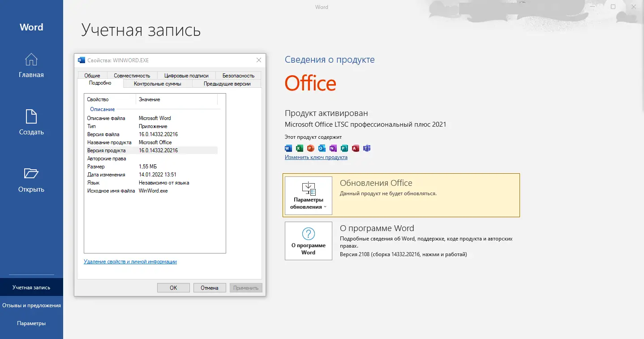
Task: Click the Описание group header
Action: tap(103, 109)
